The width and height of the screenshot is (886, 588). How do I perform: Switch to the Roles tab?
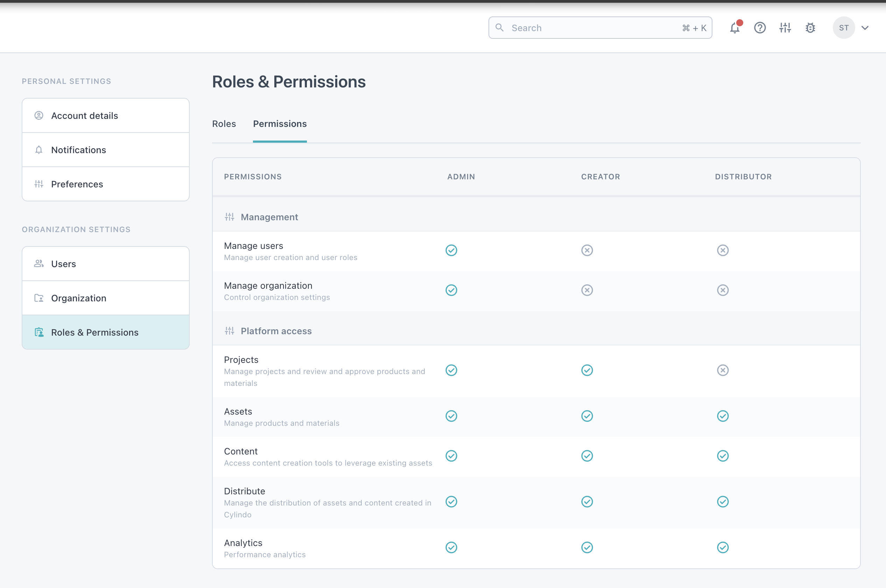click(x=224, y=124)
